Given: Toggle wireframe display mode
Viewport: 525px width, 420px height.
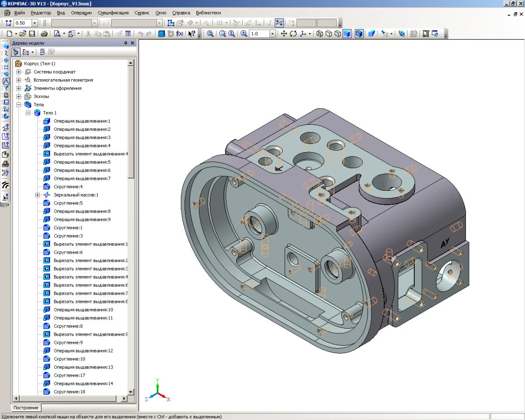Looking at the screenshot, I should click(320, 33).
